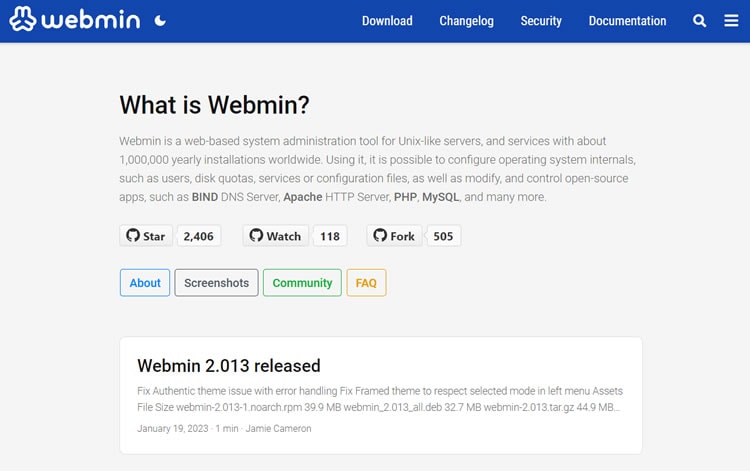Open the hamburger menu
750x471 pixels.
[x=731, y=21]
